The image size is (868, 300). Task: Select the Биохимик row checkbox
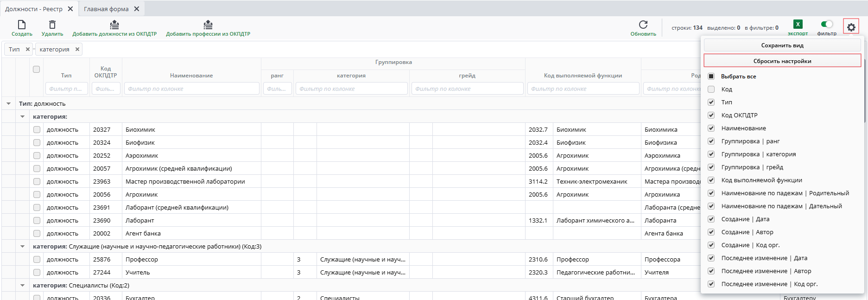tap(37, 130)
